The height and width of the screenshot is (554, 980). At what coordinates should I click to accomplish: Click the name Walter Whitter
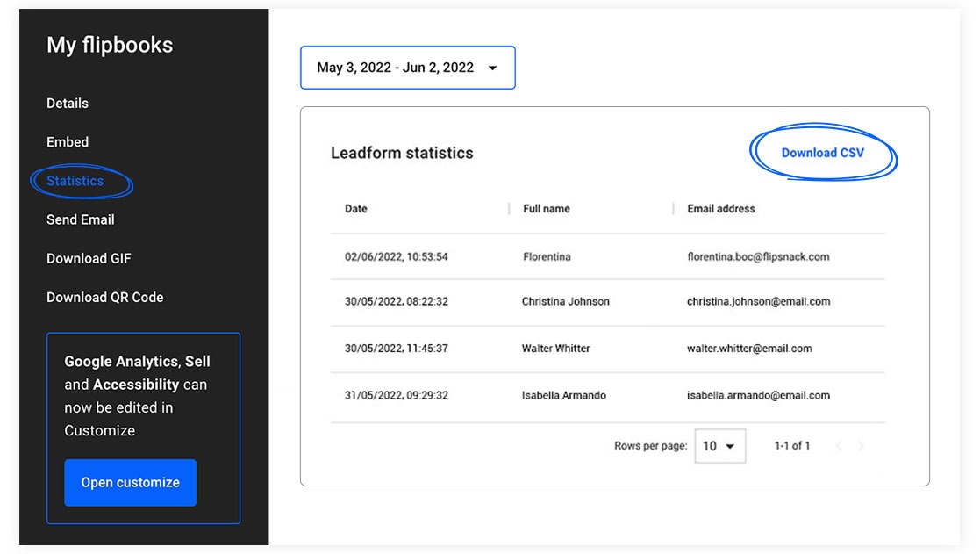(555, 349)
